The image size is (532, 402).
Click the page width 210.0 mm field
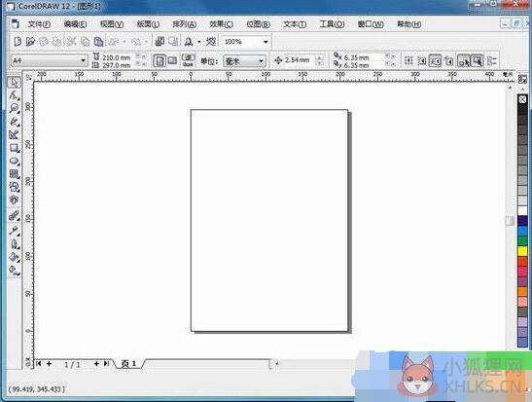coord(117,57)
